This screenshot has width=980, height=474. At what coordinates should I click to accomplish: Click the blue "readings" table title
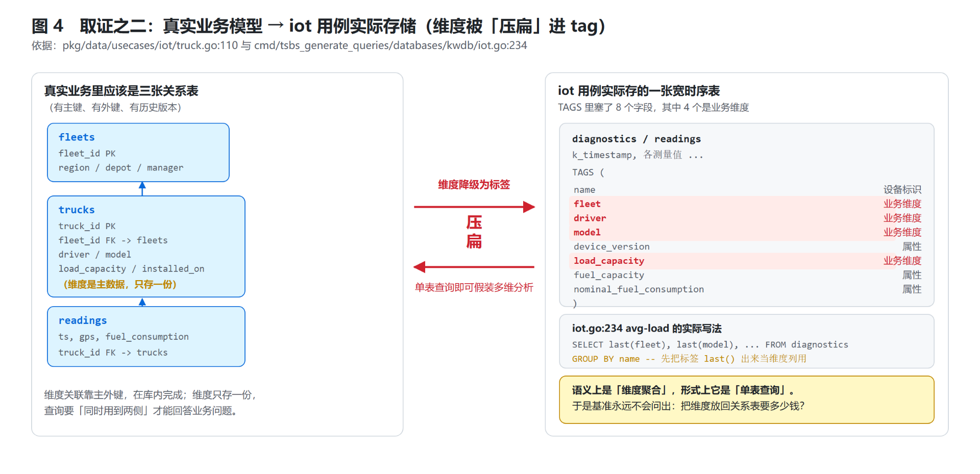(83, 320)
